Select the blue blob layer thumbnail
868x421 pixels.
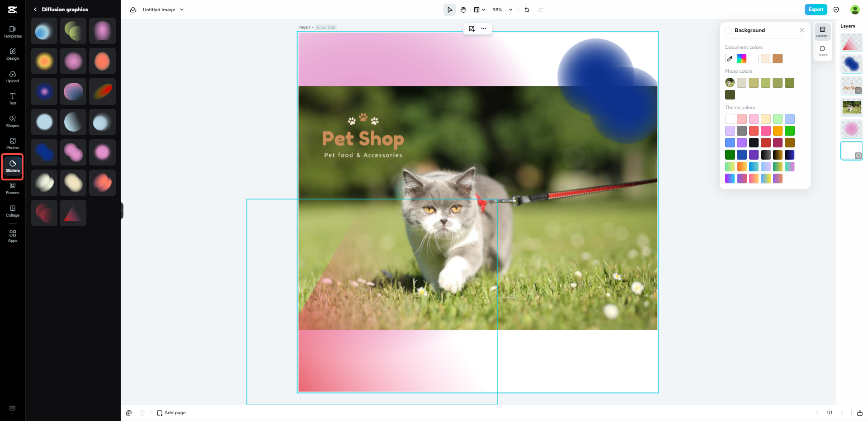(x=852, y=64)
